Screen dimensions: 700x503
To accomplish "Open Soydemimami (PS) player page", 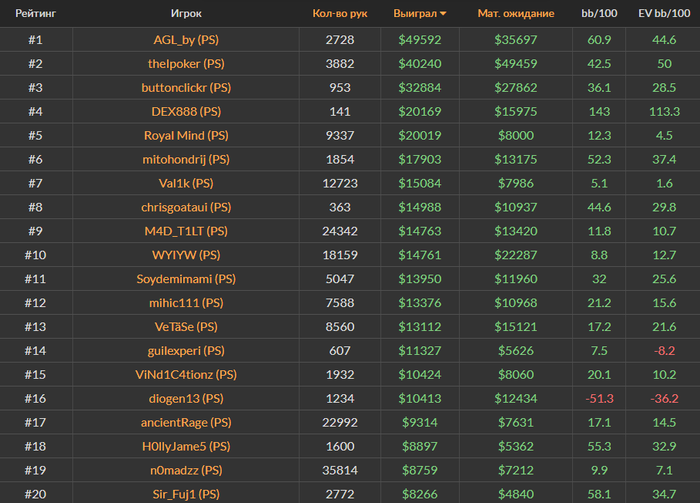I will [186, 279].
